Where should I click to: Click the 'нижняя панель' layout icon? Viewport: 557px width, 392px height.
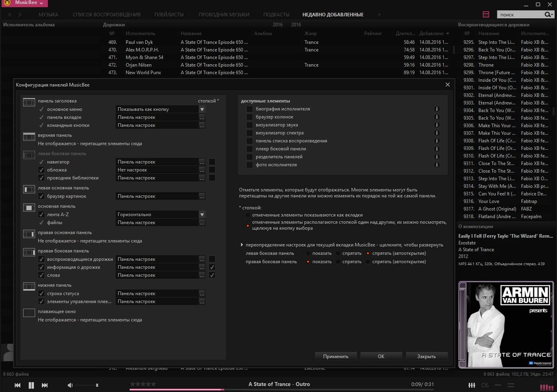pos(29,287)
